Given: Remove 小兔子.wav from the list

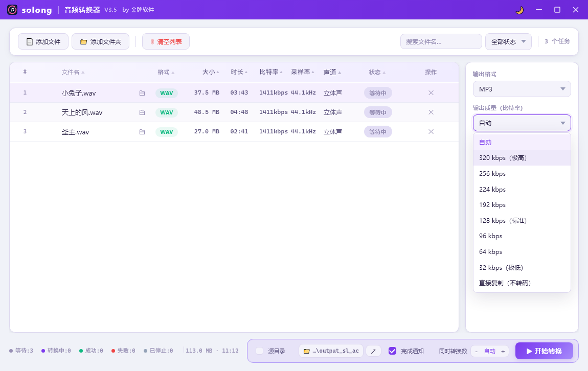Looking at the screenshot, I should click(x=431, y=93).
